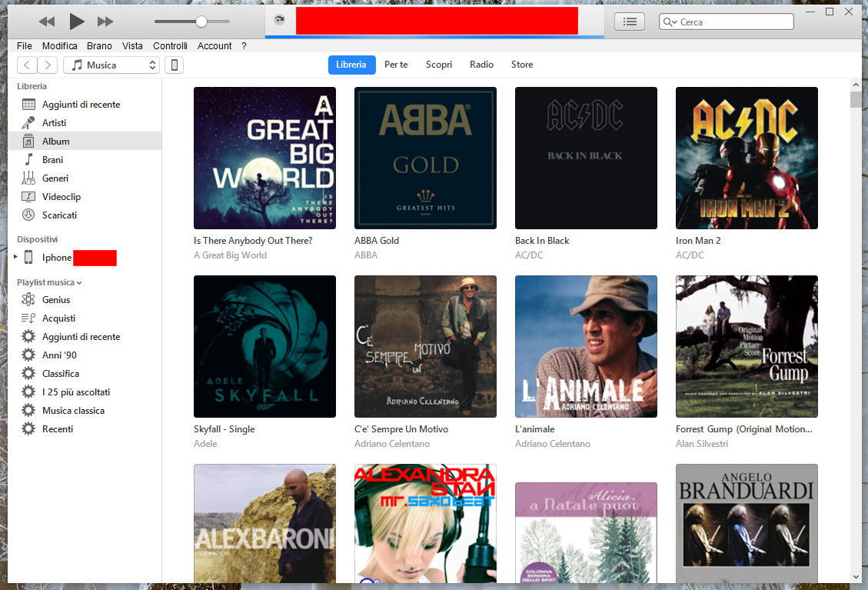
Task: Click the scrollbar down arrow
Action: [856, 577]
